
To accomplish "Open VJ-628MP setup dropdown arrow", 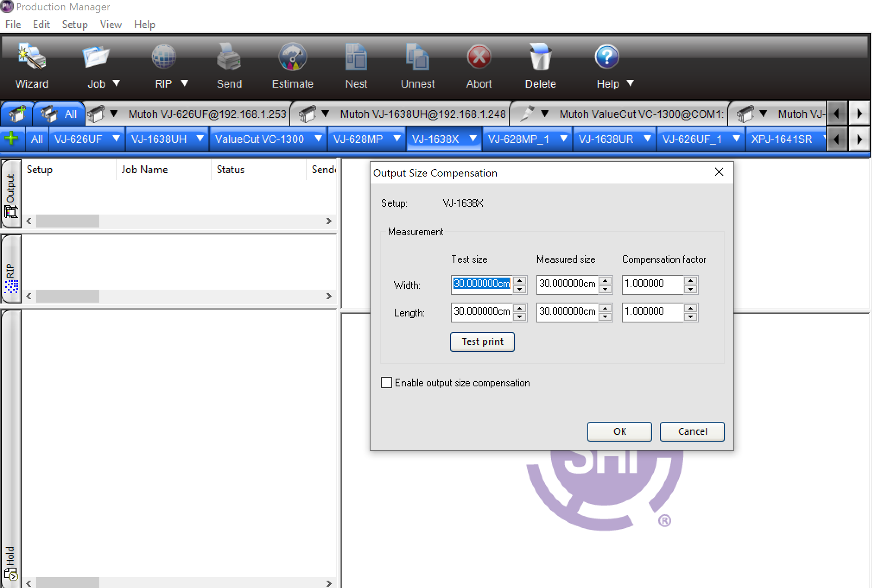I will 397,139.
